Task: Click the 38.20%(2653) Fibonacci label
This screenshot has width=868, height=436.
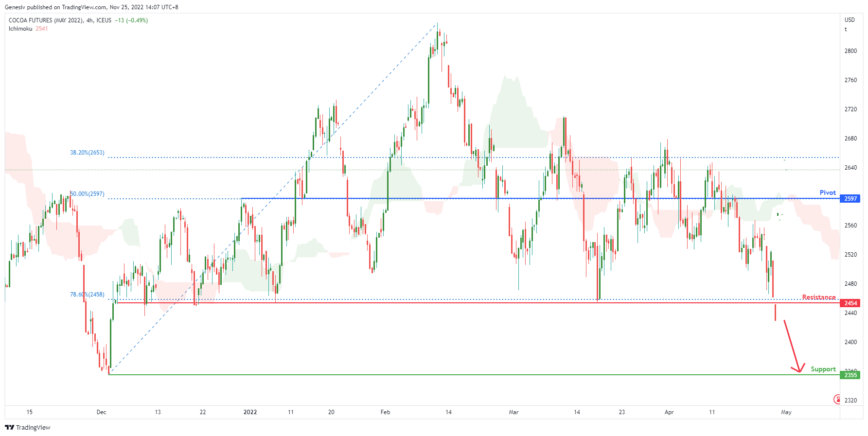Action: (x=87, y=153)
